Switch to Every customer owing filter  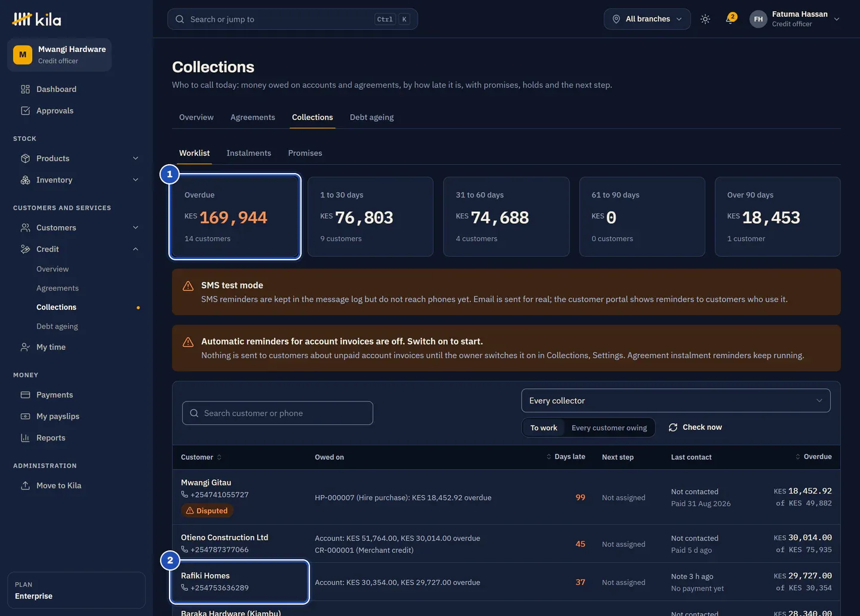pos(609,427)
